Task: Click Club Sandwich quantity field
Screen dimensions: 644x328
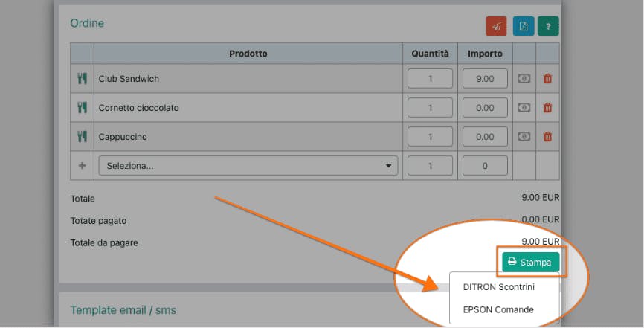Action: pos(430,79)
